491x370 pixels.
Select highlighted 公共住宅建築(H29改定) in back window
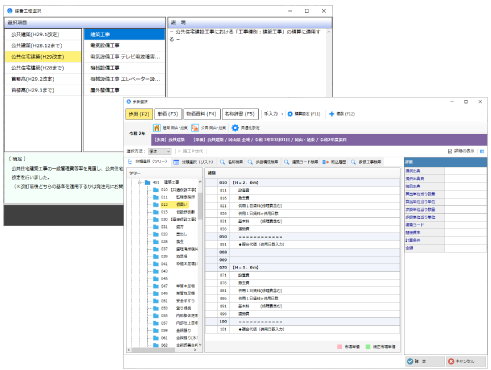pos(43,57)
